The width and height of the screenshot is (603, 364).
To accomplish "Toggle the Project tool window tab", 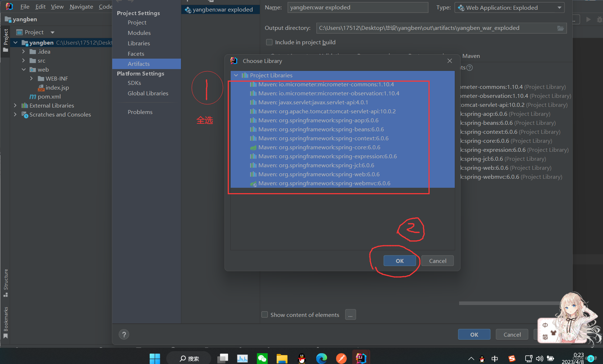I will click(x=5, y=40).
